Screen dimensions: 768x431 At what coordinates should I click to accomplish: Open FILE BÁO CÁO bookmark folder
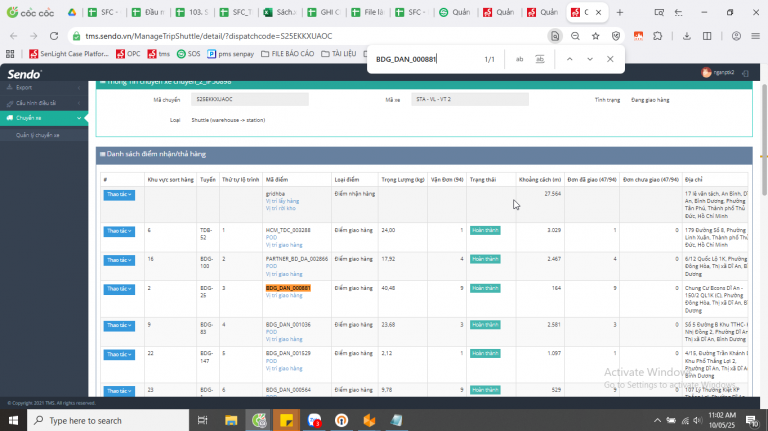(288, 54)
